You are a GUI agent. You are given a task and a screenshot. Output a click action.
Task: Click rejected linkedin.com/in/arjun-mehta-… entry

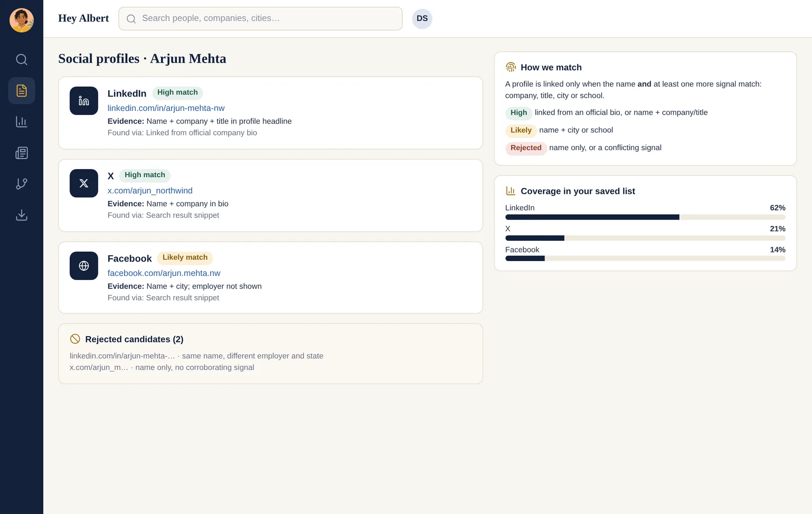pos(196,356)
